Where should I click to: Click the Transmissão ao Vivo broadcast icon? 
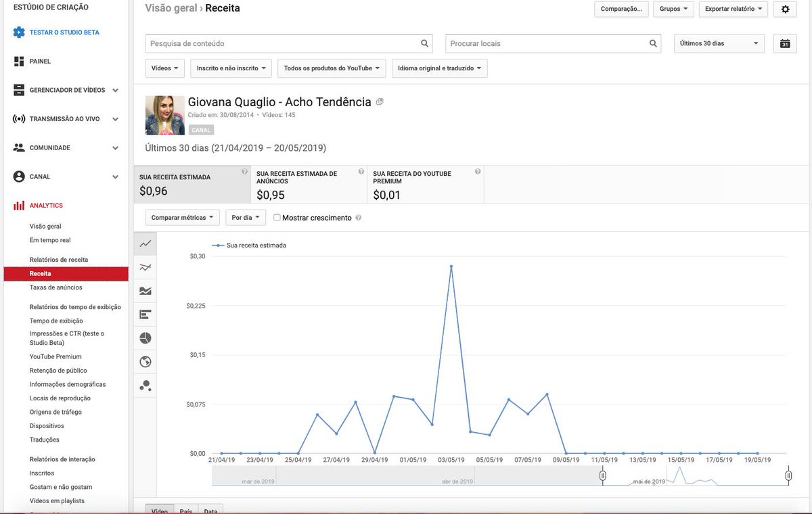(19, 119)
